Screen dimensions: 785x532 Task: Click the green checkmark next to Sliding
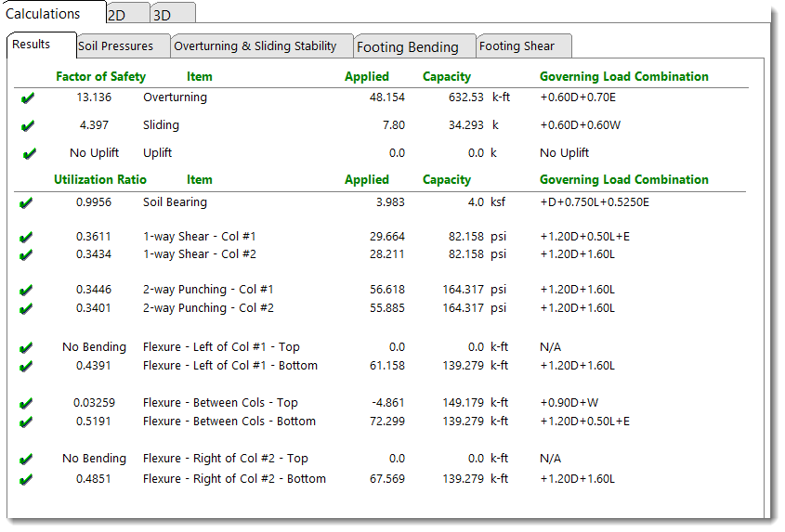[x=28, y=126]
